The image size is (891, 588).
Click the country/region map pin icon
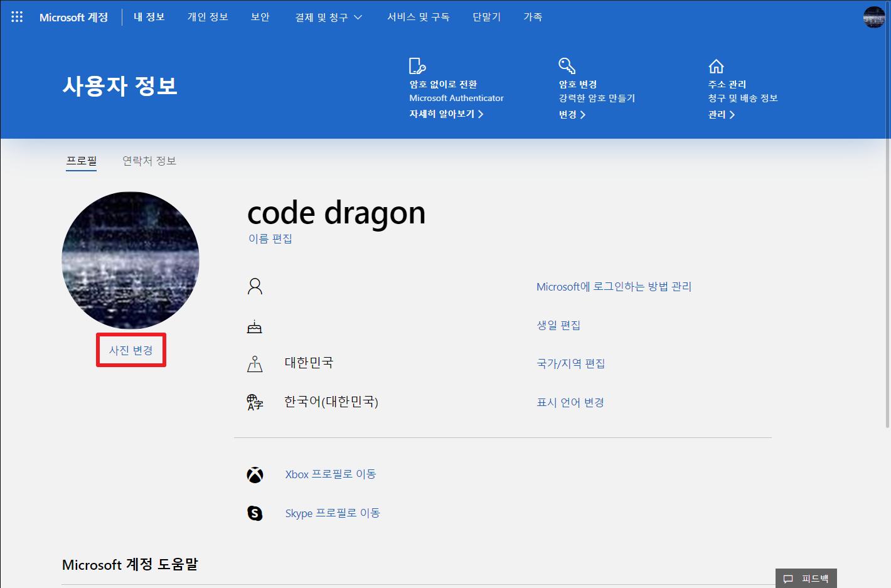coord(255,364)
